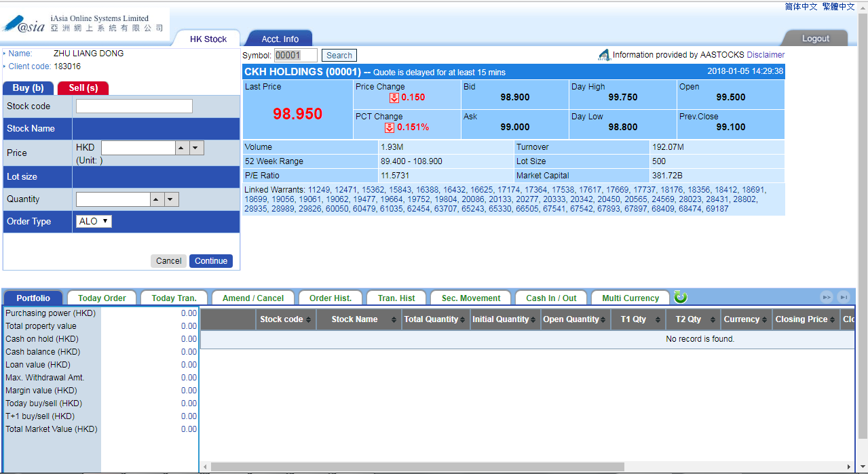Click the Market Capital value 381.72B
Image resolution: width=868 pixels, height=474 pixels.
tap(667, 176)
